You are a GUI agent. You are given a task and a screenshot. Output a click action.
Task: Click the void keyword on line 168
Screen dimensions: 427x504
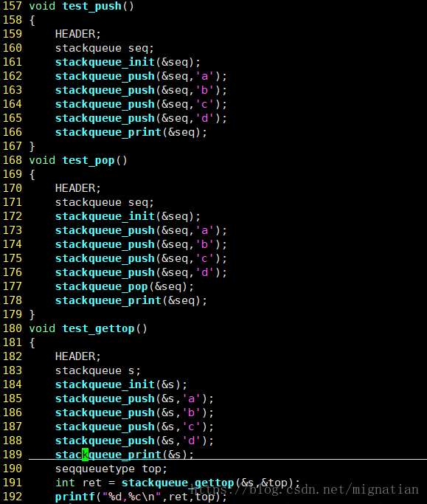[x=42, y=160]
